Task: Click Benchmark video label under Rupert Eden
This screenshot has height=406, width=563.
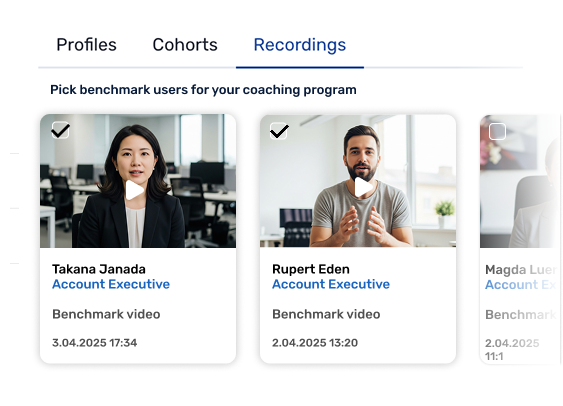Action: (326, 314)
